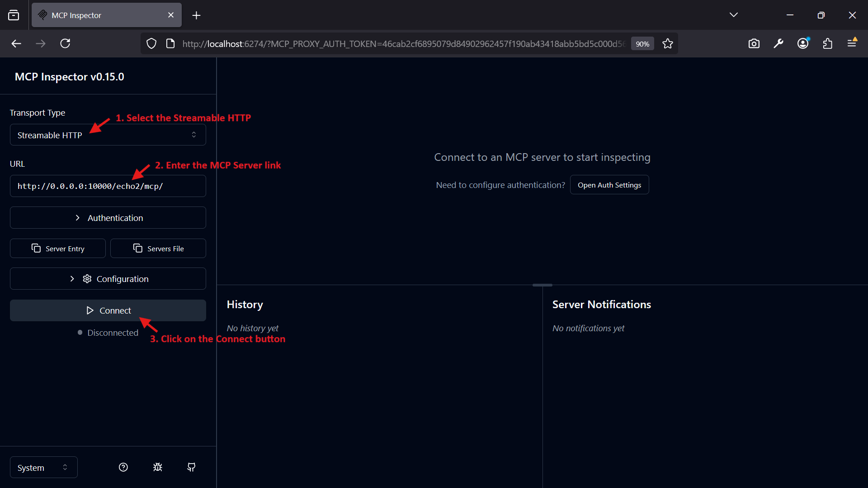Click the History heading
Image resolution: width=868 pixels, height=488 pixels.
point(245,305)
